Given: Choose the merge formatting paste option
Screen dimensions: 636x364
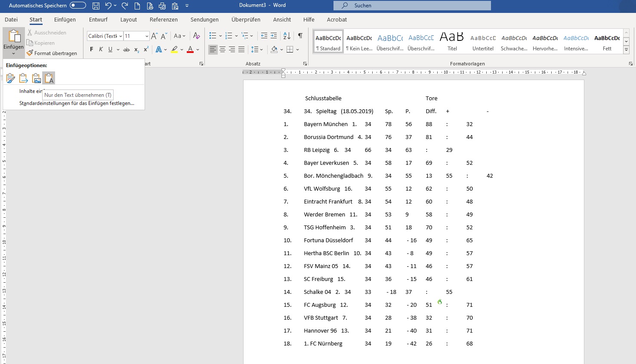Looking at the screenshot, I should tap(23, 78).
